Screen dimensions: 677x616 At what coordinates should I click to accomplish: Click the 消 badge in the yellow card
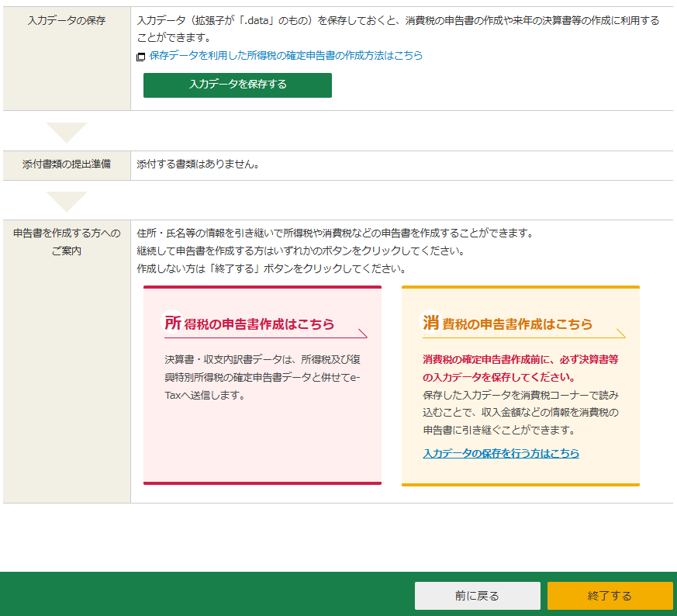pos(431,323)
